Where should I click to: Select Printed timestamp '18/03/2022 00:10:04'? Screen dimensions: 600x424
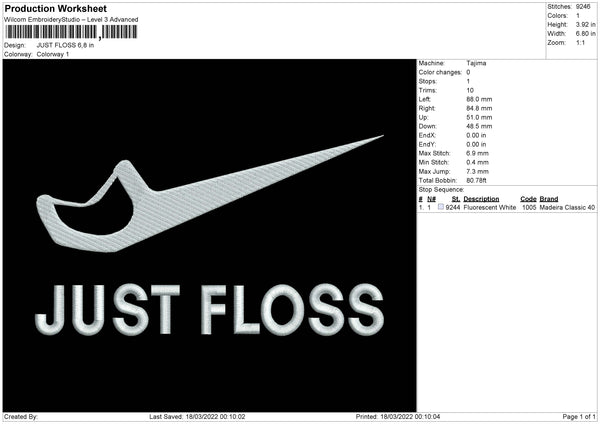[x=410, y=417]
